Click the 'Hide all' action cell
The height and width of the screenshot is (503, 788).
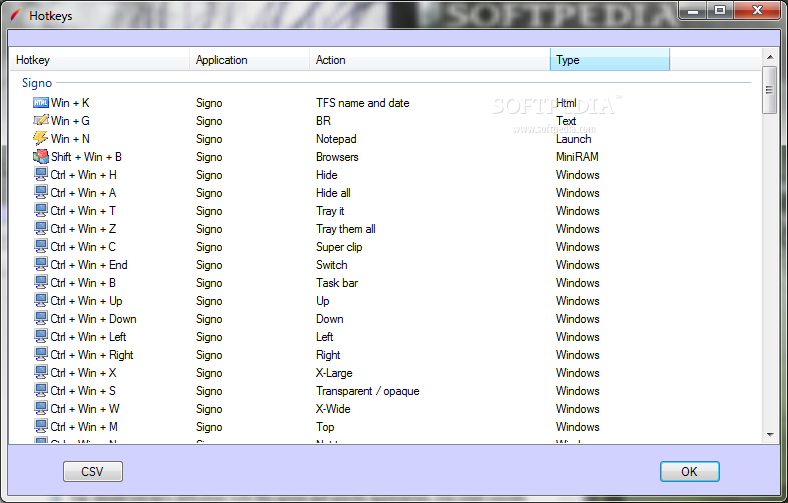point(333,193)
